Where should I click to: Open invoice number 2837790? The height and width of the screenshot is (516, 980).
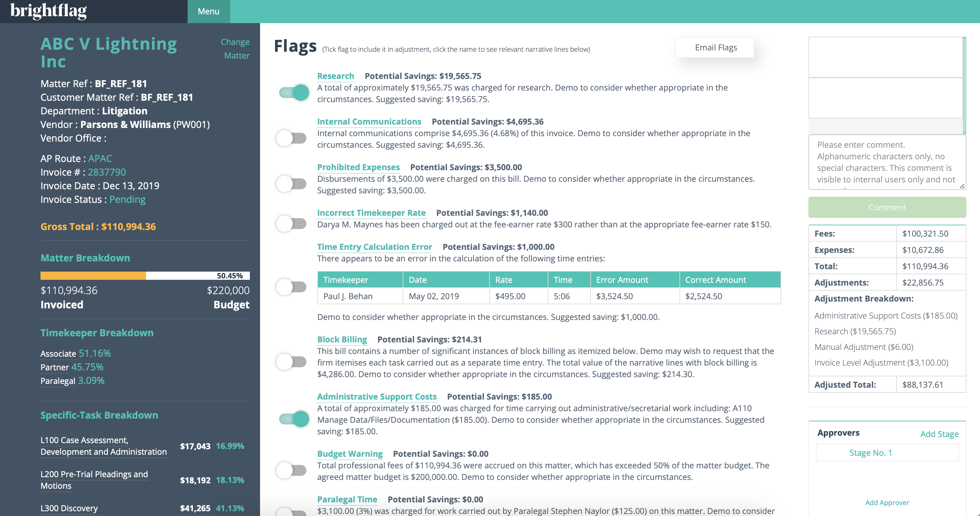[107, 172]
